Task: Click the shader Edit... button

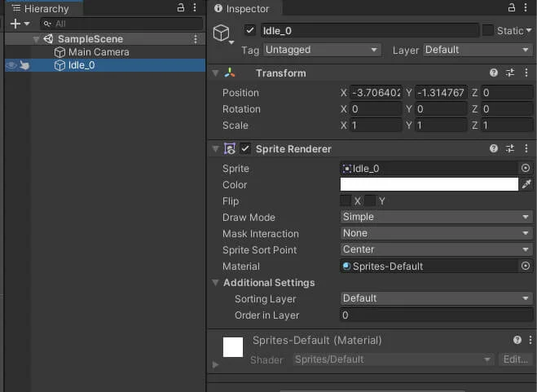Action: click(x=516, y=359)
